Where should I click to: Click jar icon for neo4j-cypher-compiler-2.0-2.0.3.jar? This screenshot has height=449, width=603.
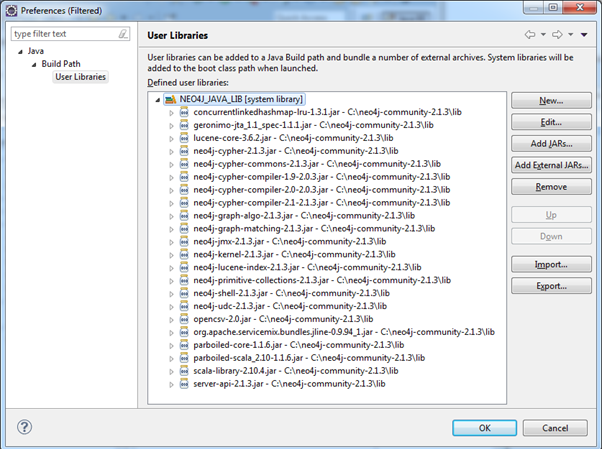pos(184,190)
